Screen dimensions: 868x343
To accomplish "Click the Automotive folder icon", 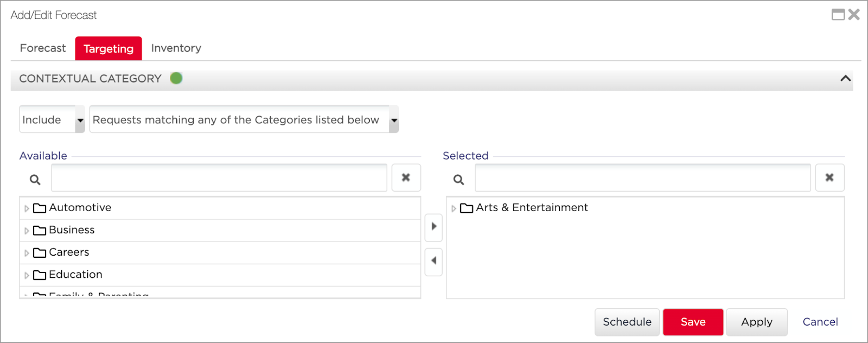I will coord(40,208).
